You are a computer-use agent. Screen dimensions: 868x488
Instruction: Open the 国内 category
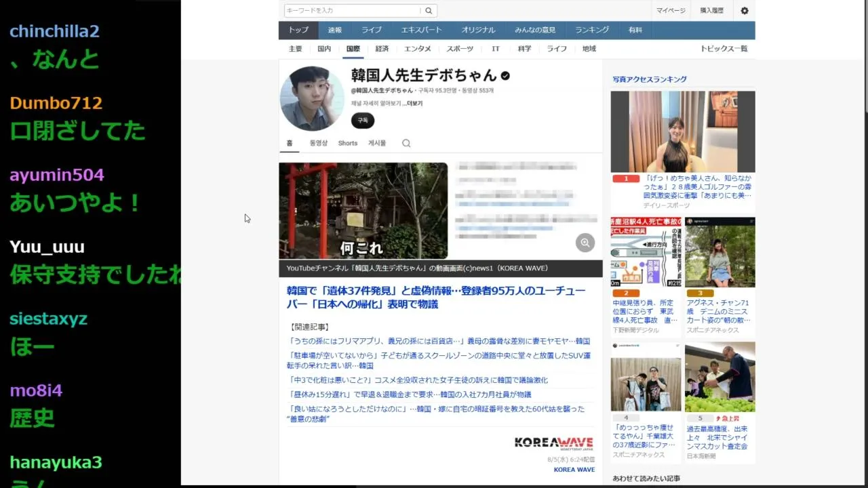324,49
